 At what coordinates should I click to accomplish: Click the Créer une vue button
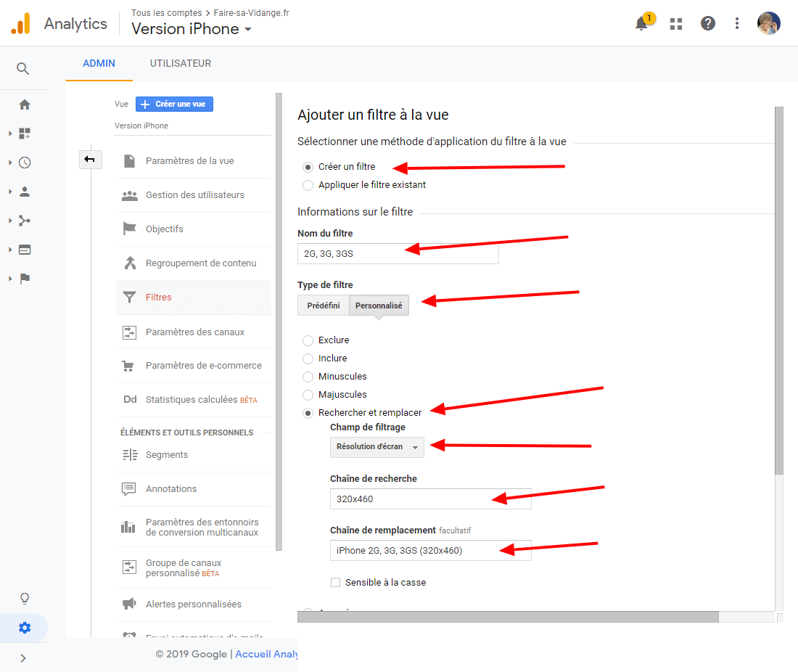tap(174, 104)
